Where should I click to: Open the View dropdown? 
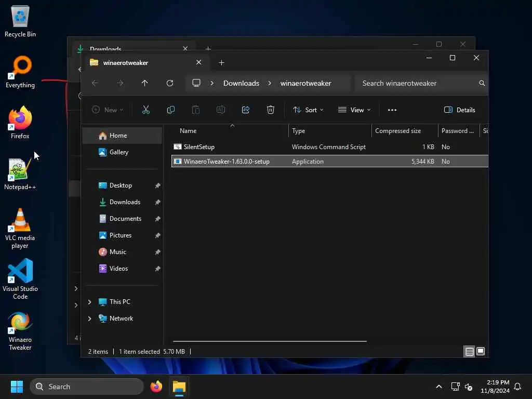click(x=354, y=110)
